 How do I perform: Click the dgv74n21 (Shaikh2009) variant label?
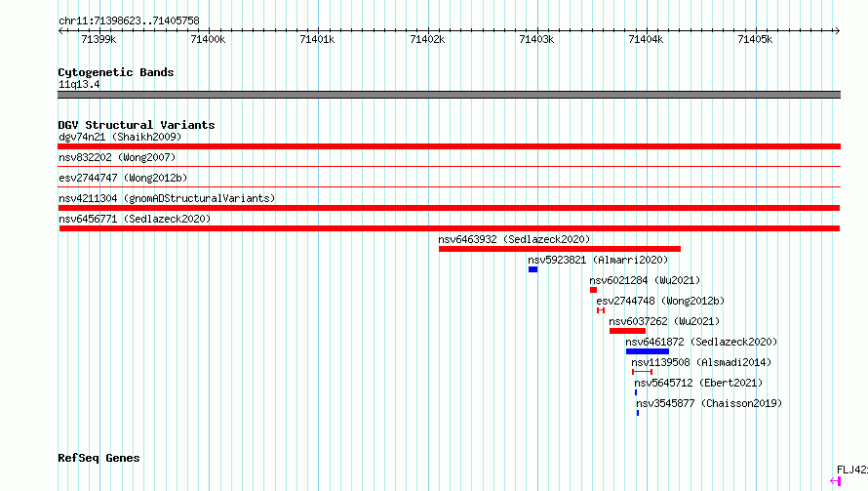120,137
